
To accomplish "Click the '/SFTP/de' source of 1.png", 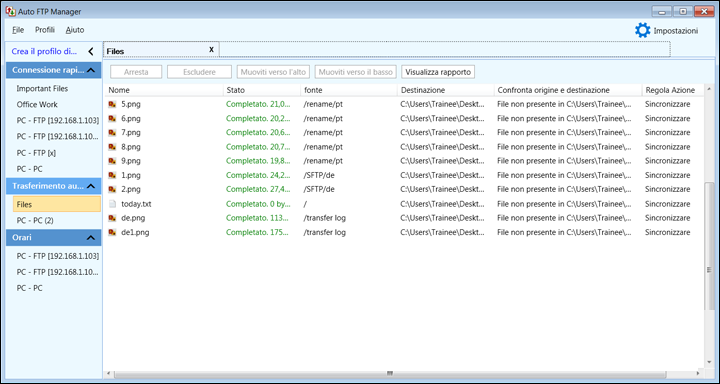I will pos(319,175).
